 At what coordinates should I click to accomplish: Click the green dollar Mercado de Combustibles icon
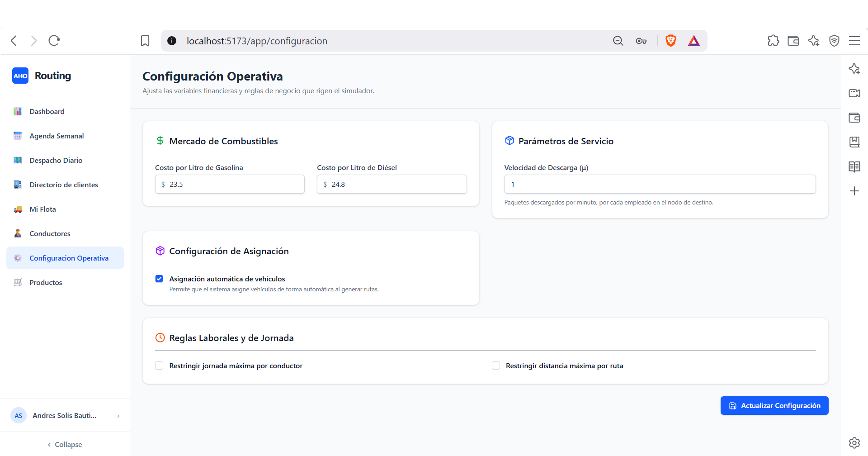click(160, 141)
